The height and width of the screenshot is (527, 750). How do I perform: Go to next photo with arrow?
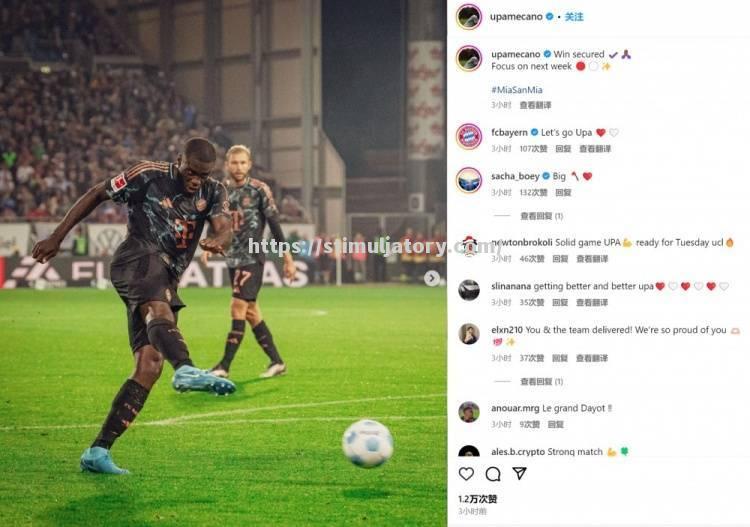click(x=431, y=278)
